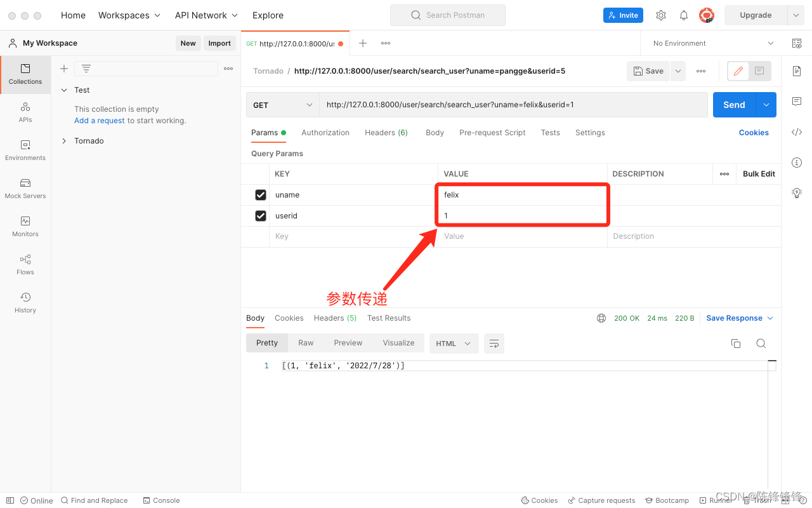This screenshot has width=812, height=508.
Task: Switch to the Raw response view
Action: tap(306, 343)
